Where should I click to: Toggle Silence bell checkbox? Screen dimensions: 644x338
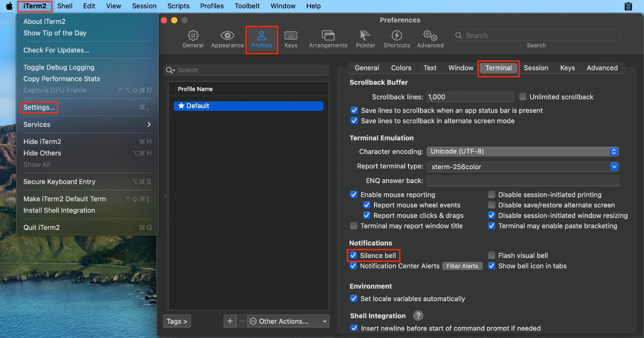[353, 255]
